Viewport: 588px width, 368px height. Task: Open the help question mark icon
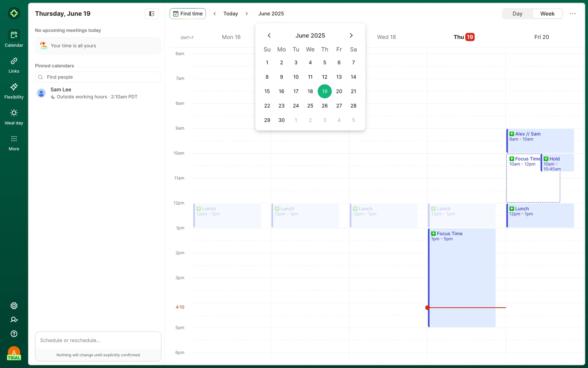coord(14,334)
